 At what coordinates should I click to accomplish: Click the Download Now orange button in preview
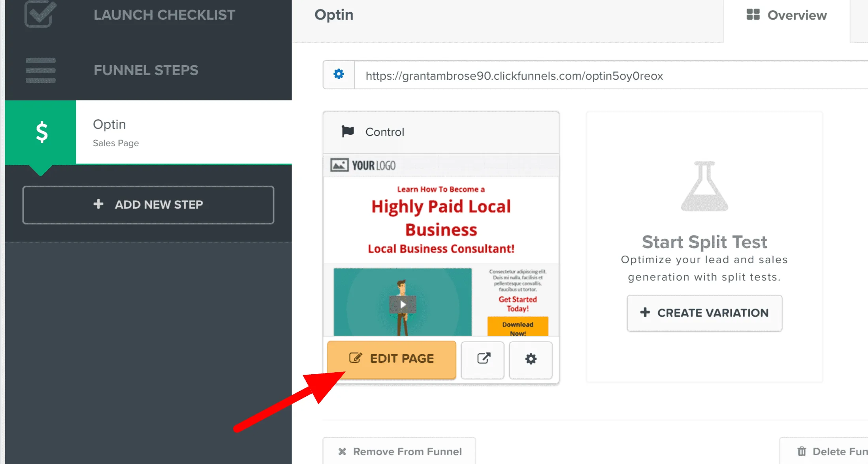click(518, 326)
